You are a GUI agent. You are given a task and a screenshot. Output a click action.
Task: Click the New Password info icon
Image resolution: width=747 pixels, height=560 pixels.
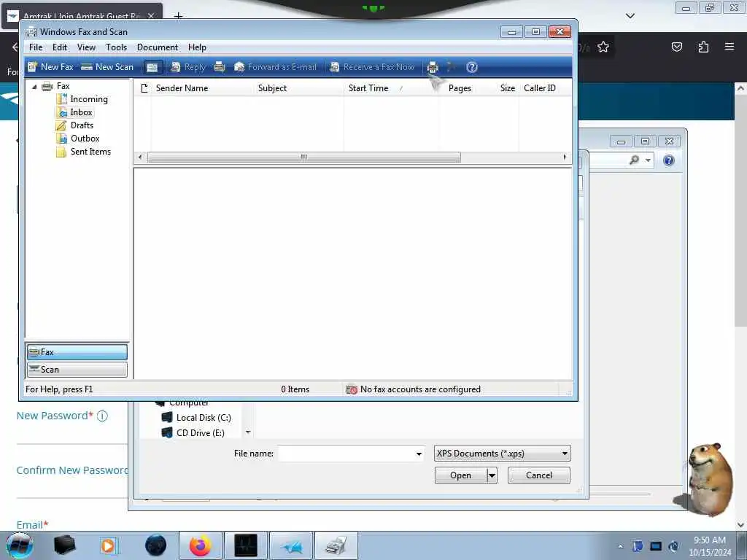[x=102, y=416]
